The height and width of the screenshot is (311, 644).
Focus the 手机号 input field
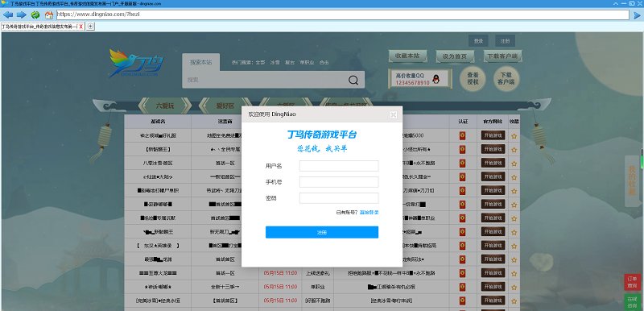(339, 182)
